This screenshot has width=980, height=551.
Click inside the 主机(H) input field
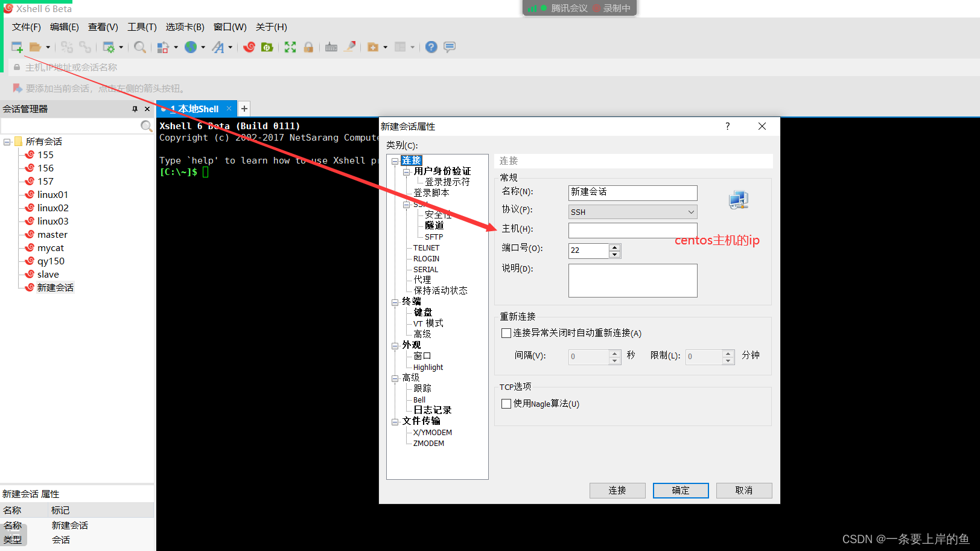632,230
